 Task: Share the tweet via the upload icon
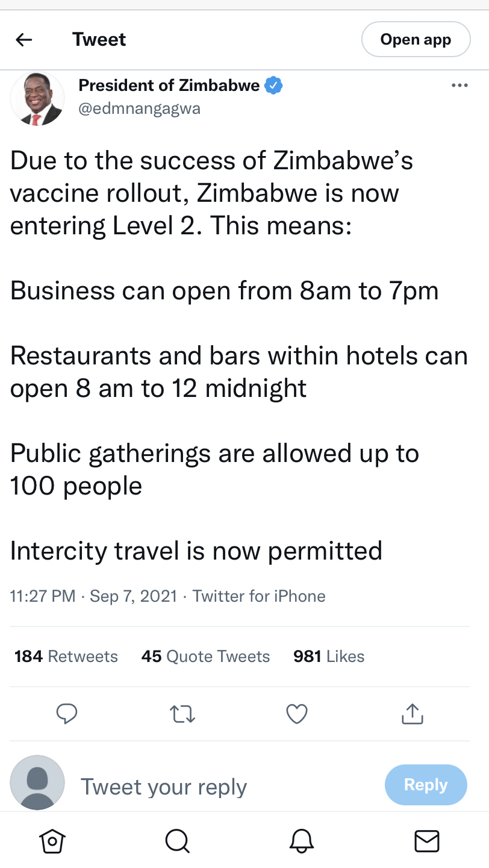click(413, 714)
